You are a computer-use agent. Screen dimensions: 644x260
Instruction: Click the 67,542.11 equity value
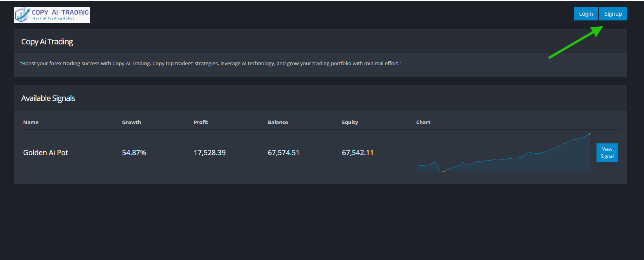358,153
